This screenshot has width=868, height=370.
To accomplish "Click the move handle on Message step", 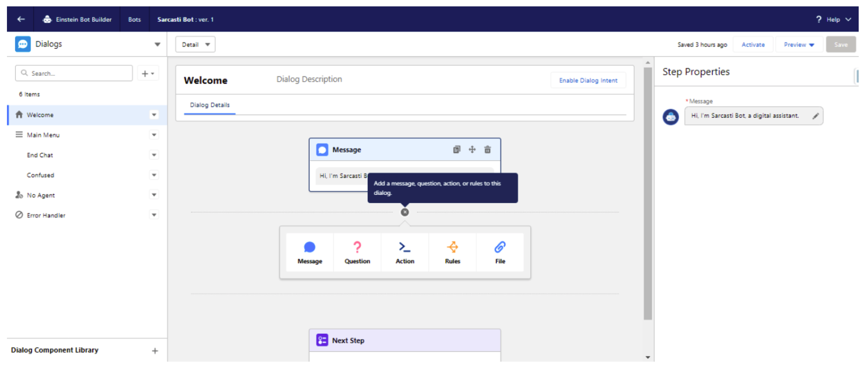I will [x=472, y=150].
